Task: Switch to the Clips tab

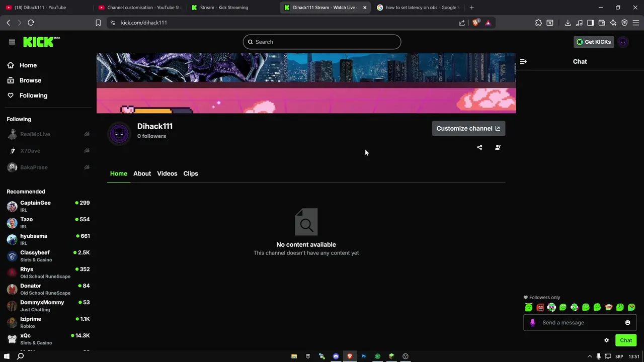Action: pyautogui.click(x=191, y=173)
